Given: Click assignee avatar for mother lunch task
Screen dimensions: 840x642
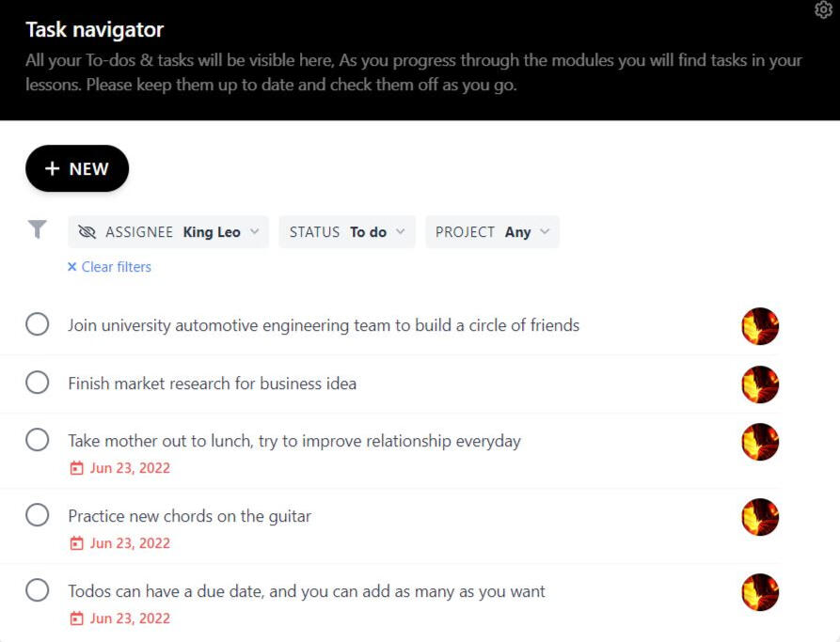Looking at the screenshot, I should tap(760, 442).
